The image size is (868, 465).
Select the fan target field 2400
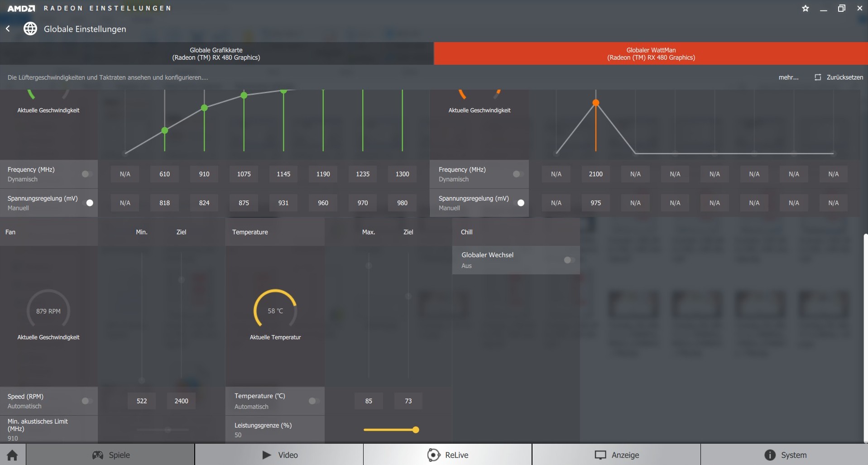[x=181, y=401]
